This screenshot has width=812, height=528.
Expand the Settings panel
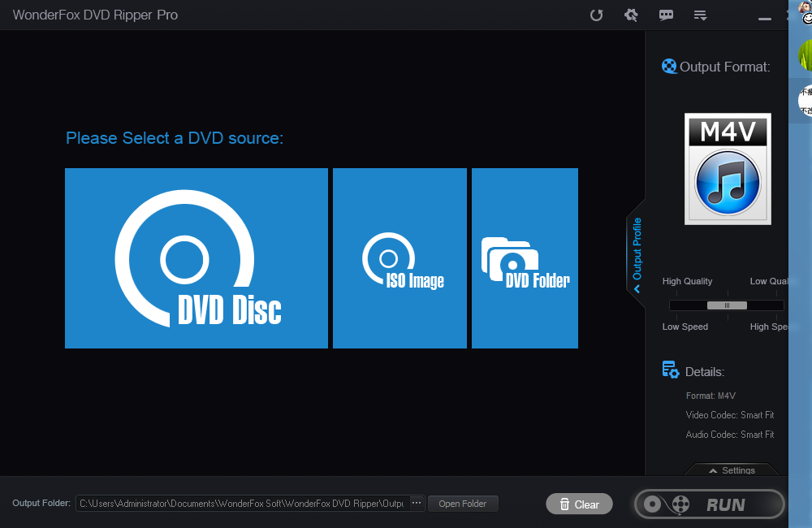click(732, 470)
